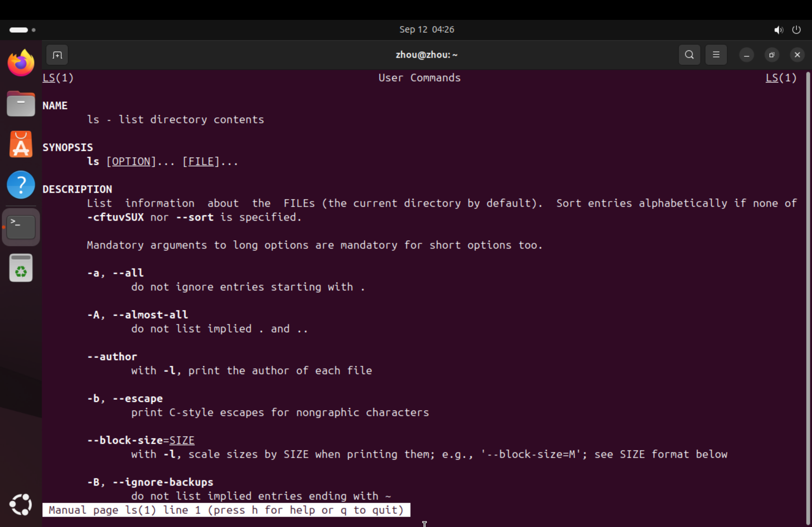Click the Terminal icon in the dock
This screenshot has height=527, width=812.
pos(21,227)
